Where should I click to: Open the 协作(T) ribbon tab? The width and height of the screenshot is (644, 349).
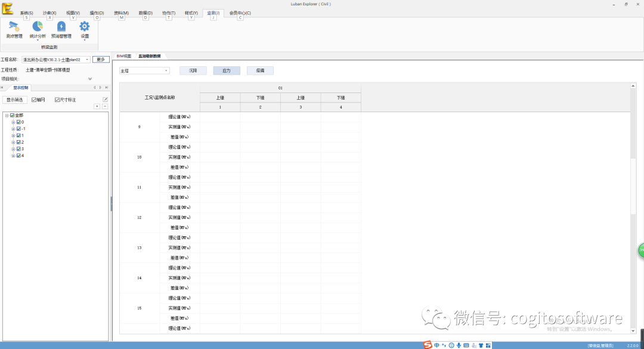tap(168, 13)
